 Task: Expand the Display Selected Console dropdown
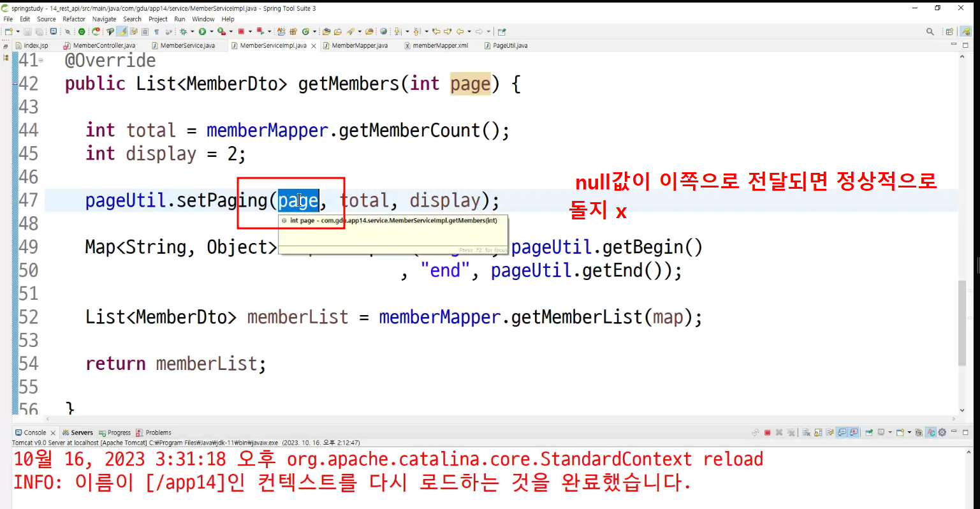click(890, 432)
